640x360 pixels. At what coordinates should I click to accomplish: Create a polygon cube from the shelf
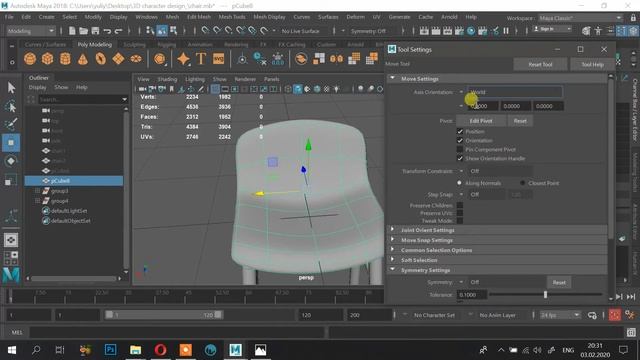pos(47,59)
